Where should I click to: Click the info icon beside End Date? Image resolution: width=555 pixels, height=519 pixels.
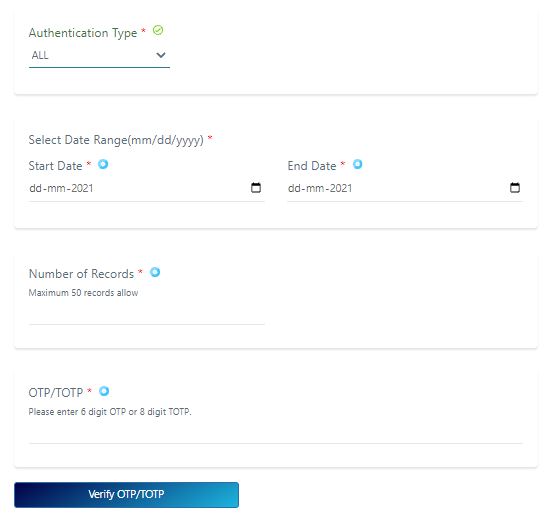[x=357, y=165]
